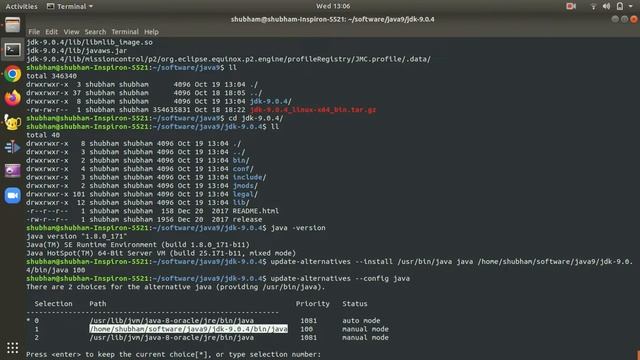Click the 'Status' column header
640x360 pixels.
pos(355,304)
